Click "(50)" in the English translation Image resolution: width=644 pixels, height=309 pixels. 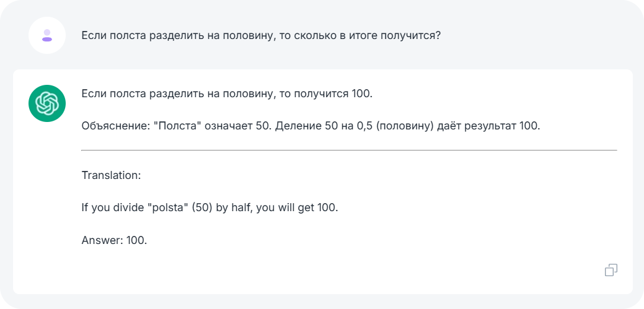(202, 207)
